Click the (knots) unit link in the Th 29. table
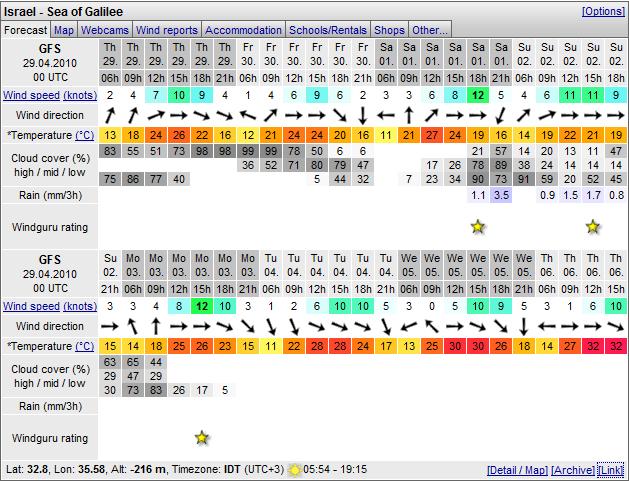 (x=80, y=95)
